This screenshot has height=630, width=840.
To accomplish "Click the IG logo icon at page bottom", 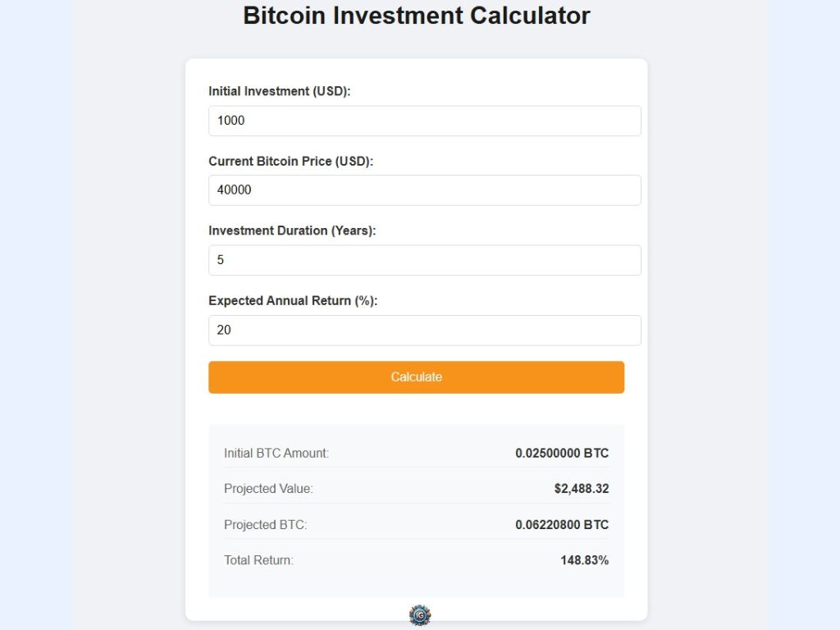I will click(419, 615).
